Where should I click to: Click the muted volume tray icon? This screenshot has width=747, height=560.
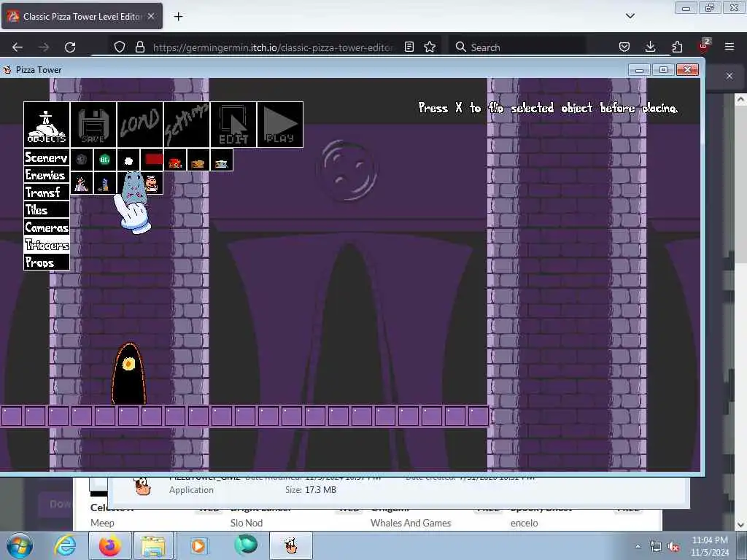673,547
